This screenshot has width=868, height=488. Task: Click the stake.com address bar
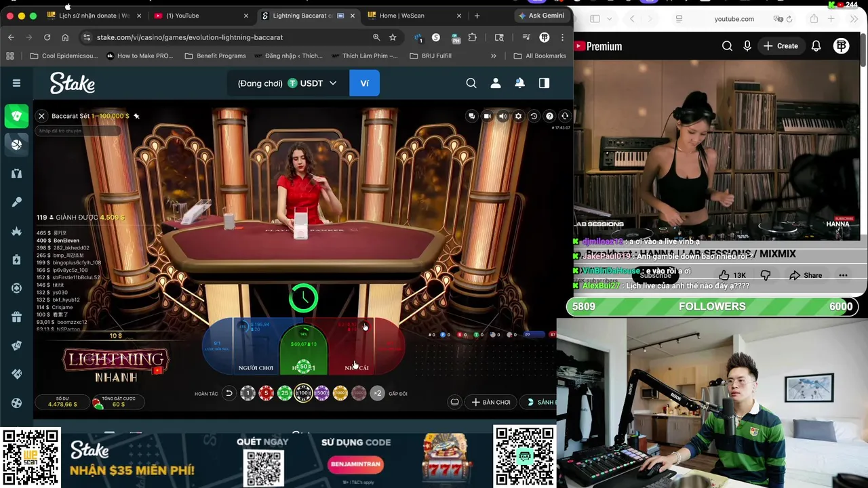231,37
